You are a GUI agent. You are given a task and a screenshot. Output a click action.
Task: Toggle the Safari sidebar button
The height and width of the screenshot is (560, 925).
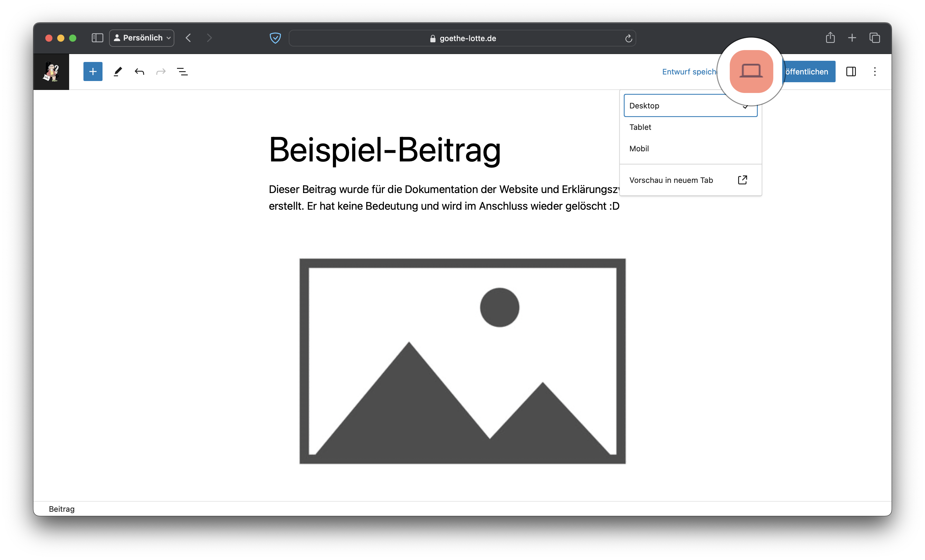pyautogui.click(x=97, y=38)
